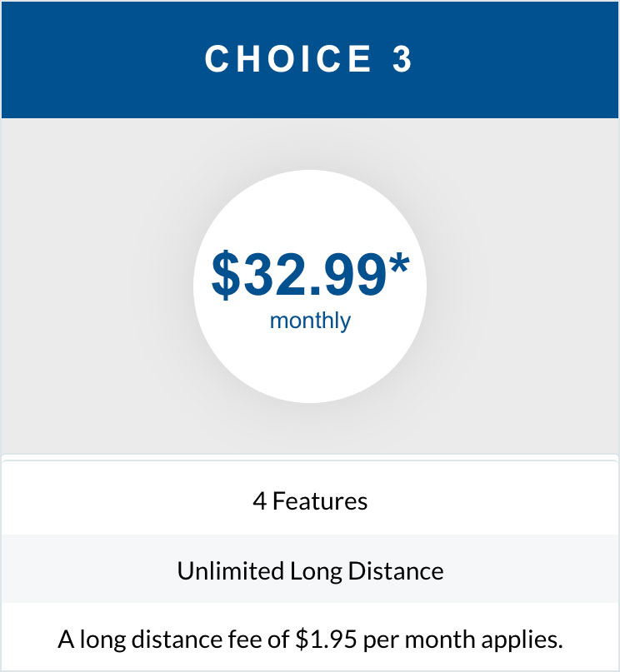The height and width of the screenshot is (672, 620).
Task: Click the $1.95 amount in the fee note
Action: tap(326, 639)
